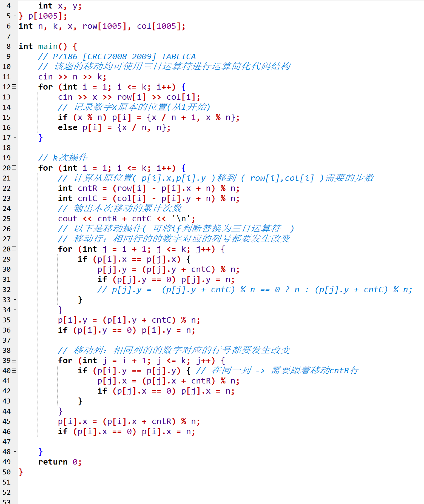Click the comment '// 在同一列 -> 需要跟着移动cntR行'
Viewport: 424px width, 504px height.
tap(277, 371)
